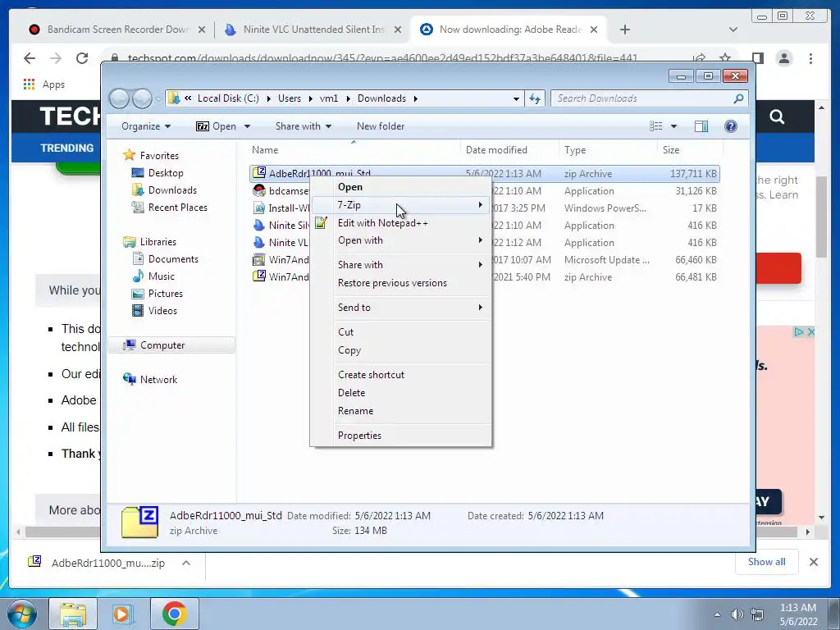Select Music library in sidebar

(162, 276)
